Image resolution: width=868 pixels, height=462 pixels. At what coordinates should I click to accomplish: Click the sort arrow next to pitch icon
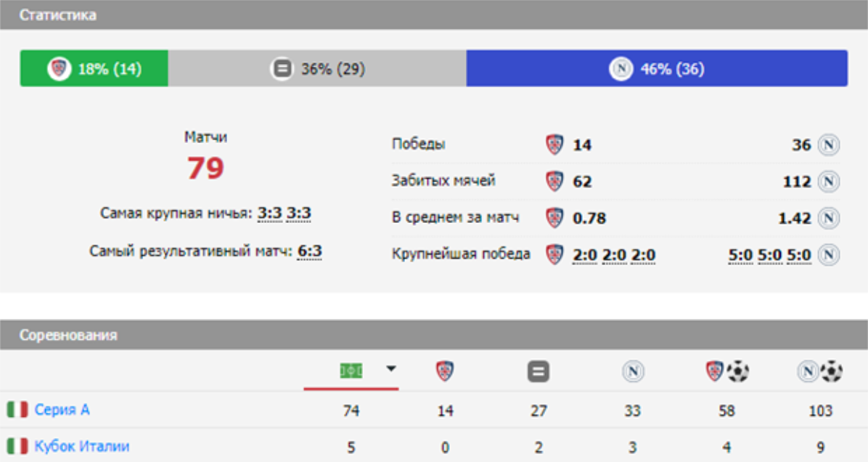pos(391,369)
